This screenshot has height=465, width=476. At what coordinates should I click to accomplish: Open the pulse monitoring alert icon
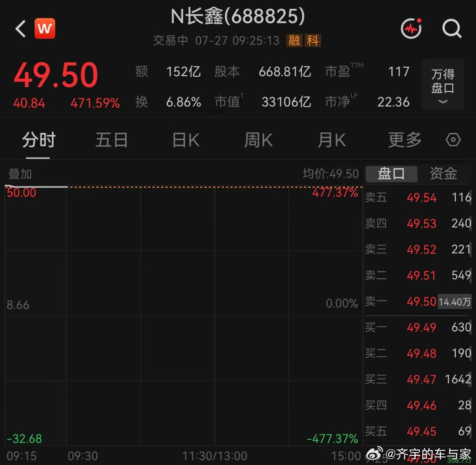411,28
